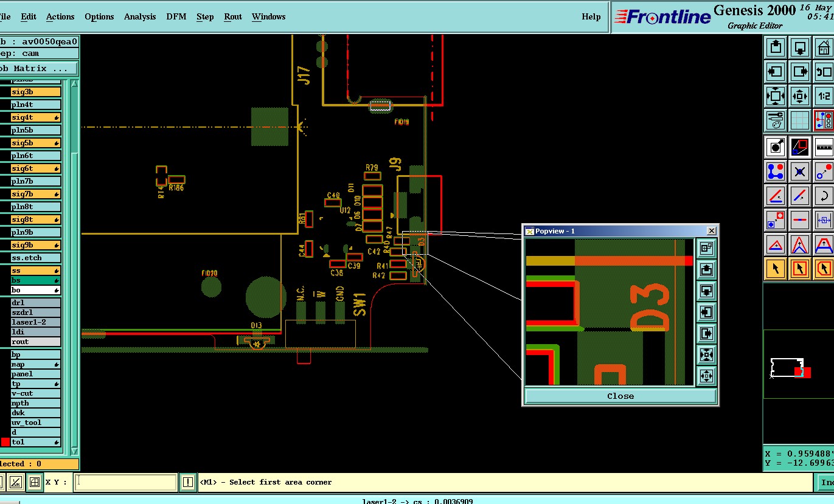The image size is (834, 504).
Task: Click the pan down view icon
Action: [800, 47]
